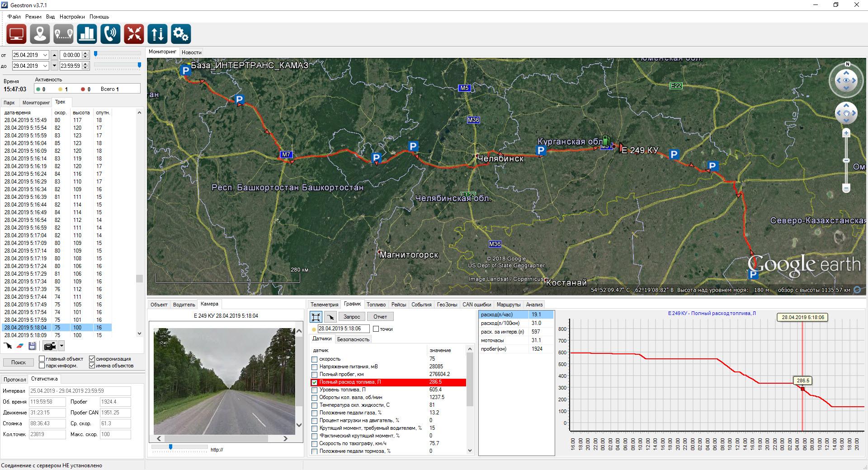Screen dimensions: 868x470
Task: Click the phone call toolbar icon
Action: coord(110,34)
